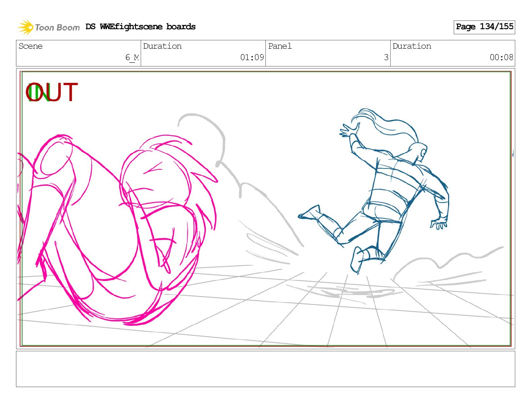Select the blue jumping character sketch
Viewport: 532px width, 411px height.
[391, 188]
